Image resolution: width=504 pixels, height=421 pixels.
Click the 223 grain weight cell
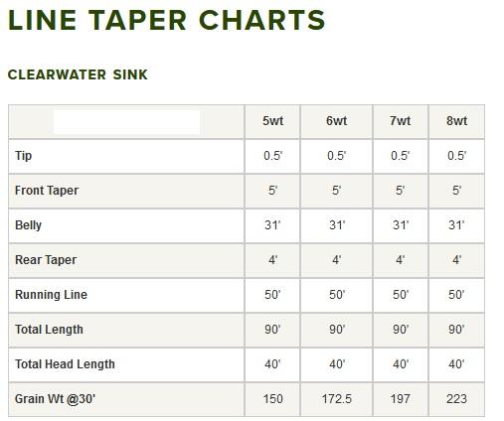click(456, 399)
